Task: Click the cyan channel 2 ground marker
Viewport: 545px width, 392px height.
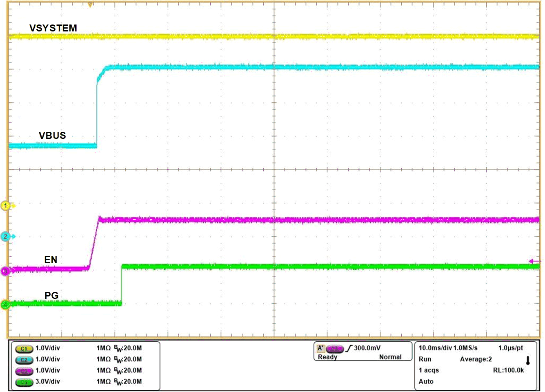Action: pyautogui.click(x=6, y=236)
